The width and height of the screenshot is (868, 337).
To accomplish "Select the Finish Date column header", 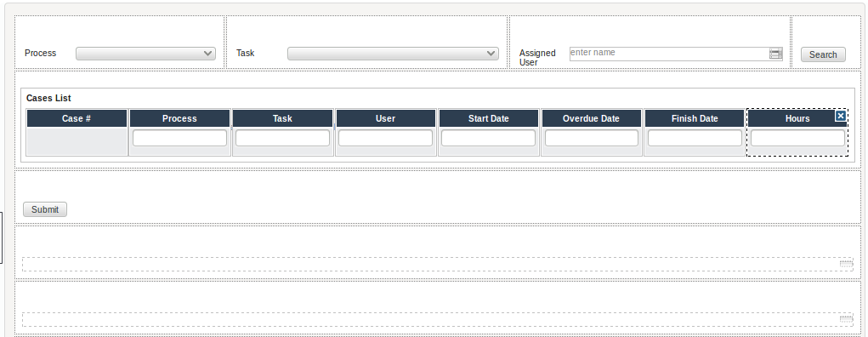I will [x=695, y=118].
